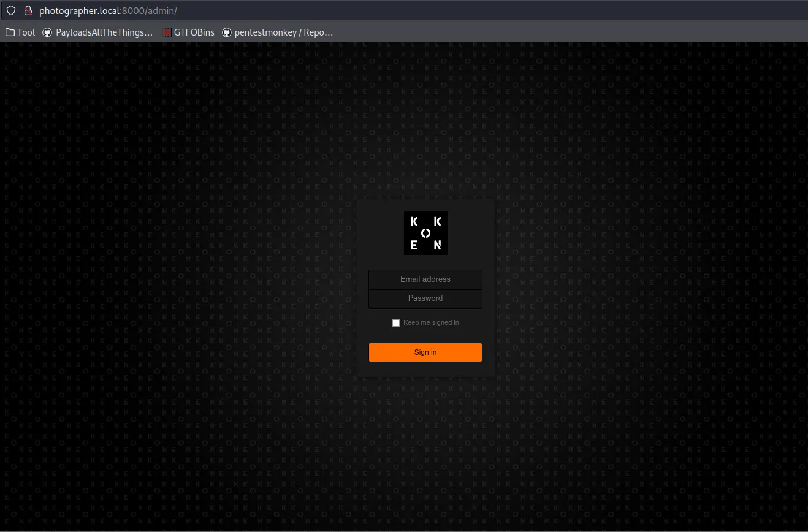The image size is (808, 532).
Task: Click empty space on the bookmarks toolbar
Action: point(552,32)
